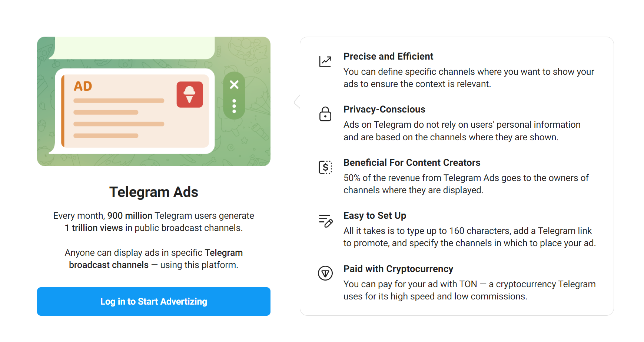644x342 pixels.
Task: Click the TON mention in the cryptocurrency description
Action: [x=468, y=284]
